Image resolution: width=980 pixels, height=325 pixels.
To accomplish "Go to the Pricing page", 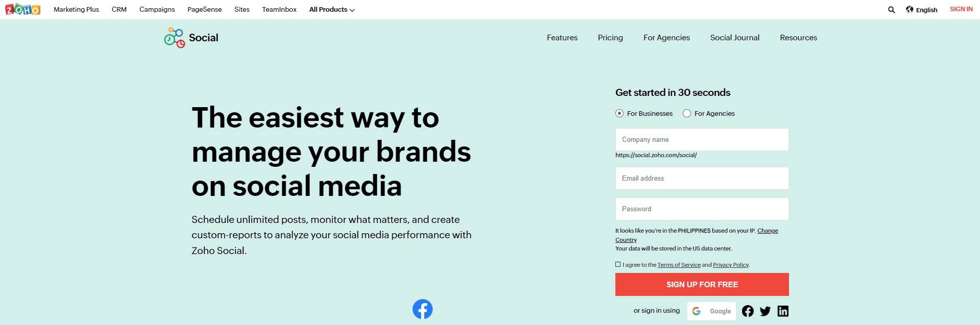I will 610,38.
